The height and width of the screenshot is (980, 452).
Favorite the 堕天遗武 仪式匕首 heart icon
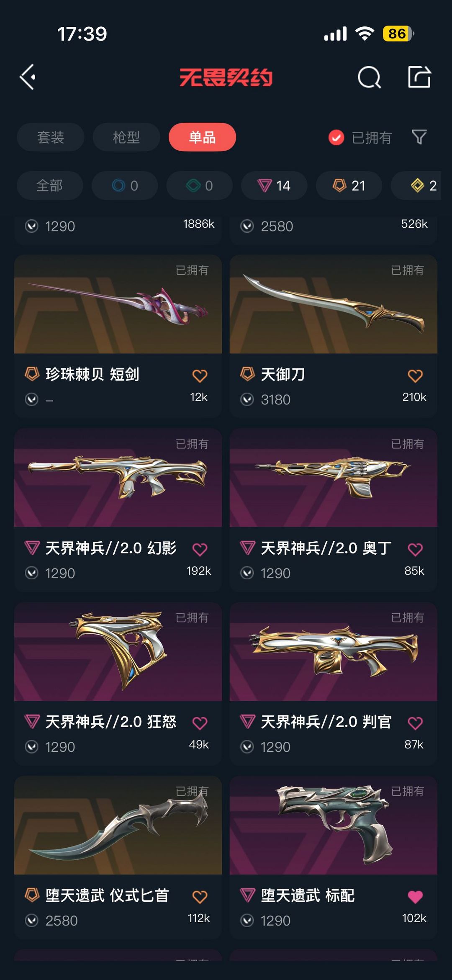click(200, 897)
